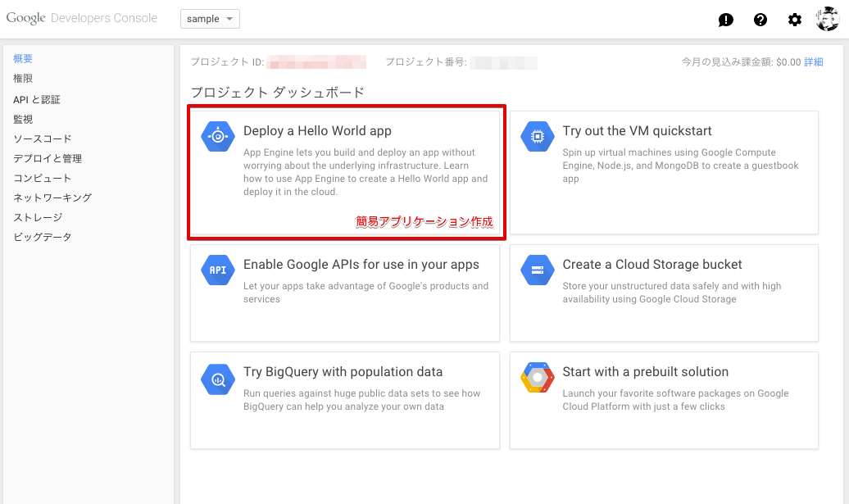This screenshot has height=504, width=849.
Task: Click the 詳細 billing details link
Action: [813, 61]
